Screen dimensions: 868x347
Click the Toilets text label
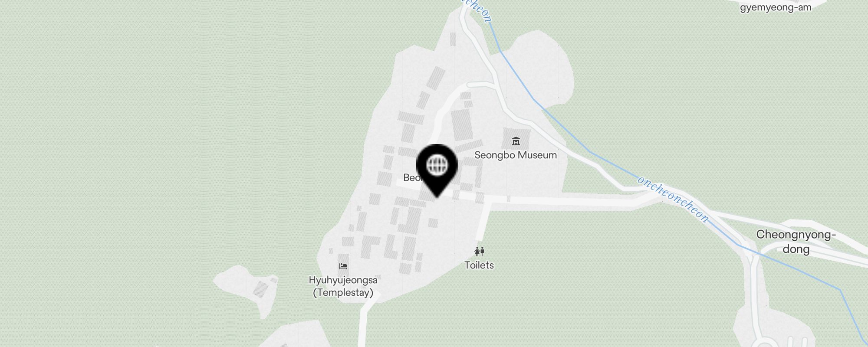[479, 265]
